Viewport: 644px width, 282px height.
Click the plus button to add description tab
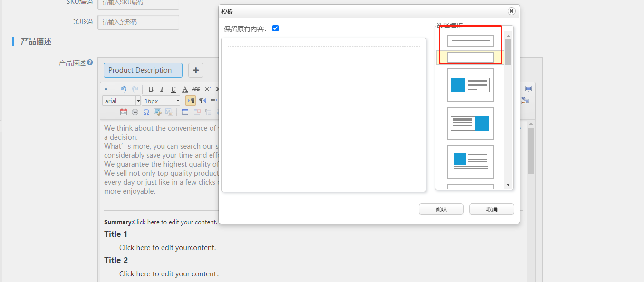(196, 70)
